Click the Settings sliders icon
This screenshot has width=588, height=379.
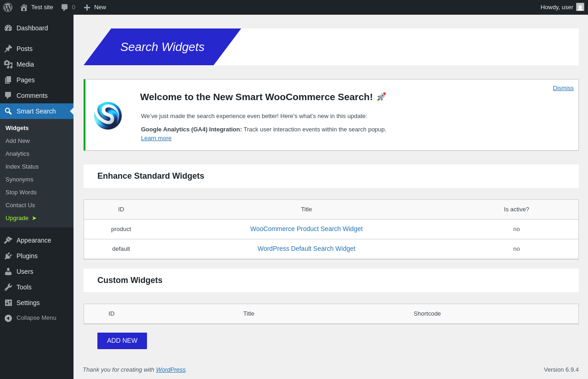(x=8, y=303)
